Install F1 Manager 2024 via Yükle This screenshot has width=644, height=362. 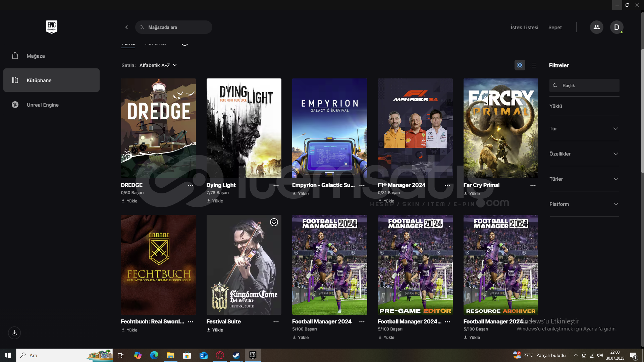(x=386, y=201)
